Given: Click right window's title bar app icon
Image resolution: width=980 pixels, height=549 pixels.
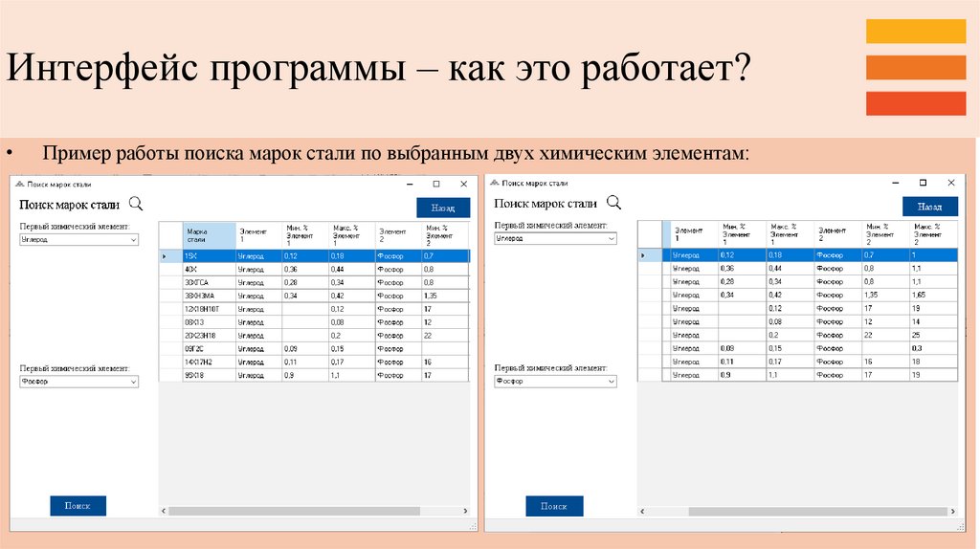Looking at the screenshot, I should click(x=495, y=183).
